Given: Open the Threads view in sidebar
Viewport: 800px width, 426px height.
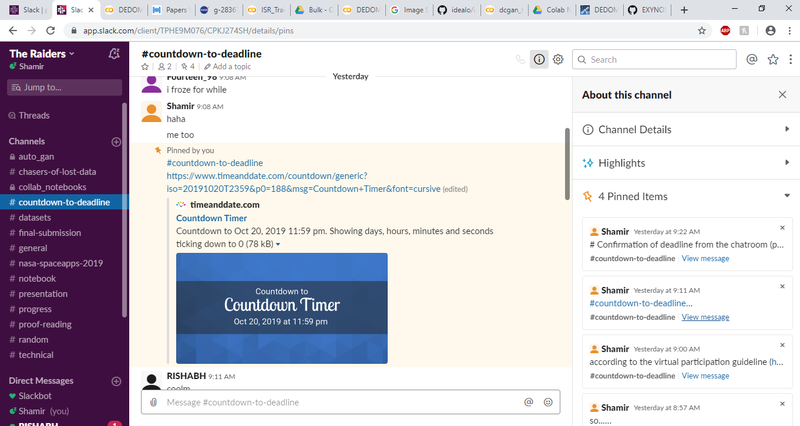Looking at the screenshot, I should [x=34, y=115].
